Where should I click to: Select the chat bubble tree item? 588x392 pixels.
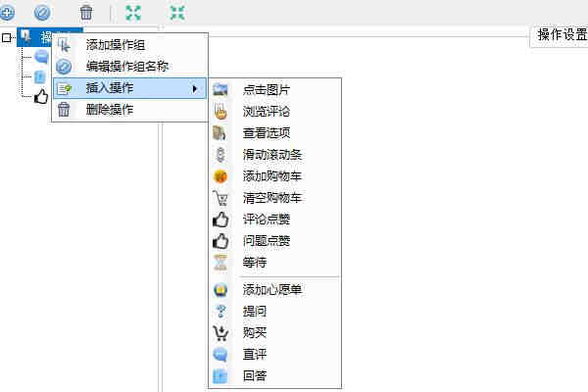[x=41, y=57]
